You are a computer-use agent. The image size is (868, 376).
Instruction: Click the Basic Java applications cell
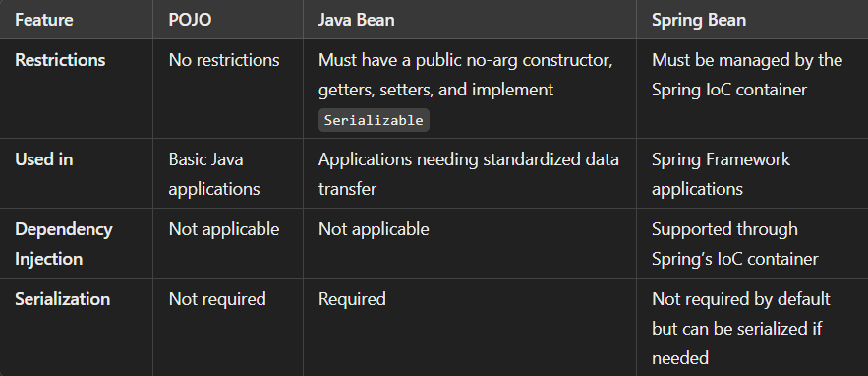[x=214, y=174]
